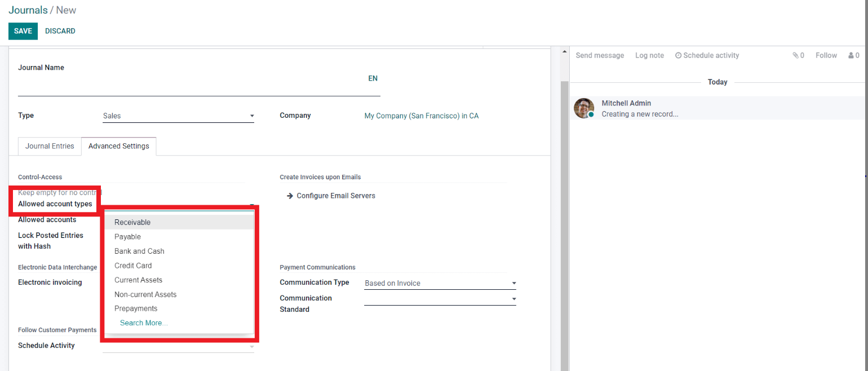Expand the Schedule Activity dropdown
Viewport: 868px width, 371px height.
tap(178, 347)
